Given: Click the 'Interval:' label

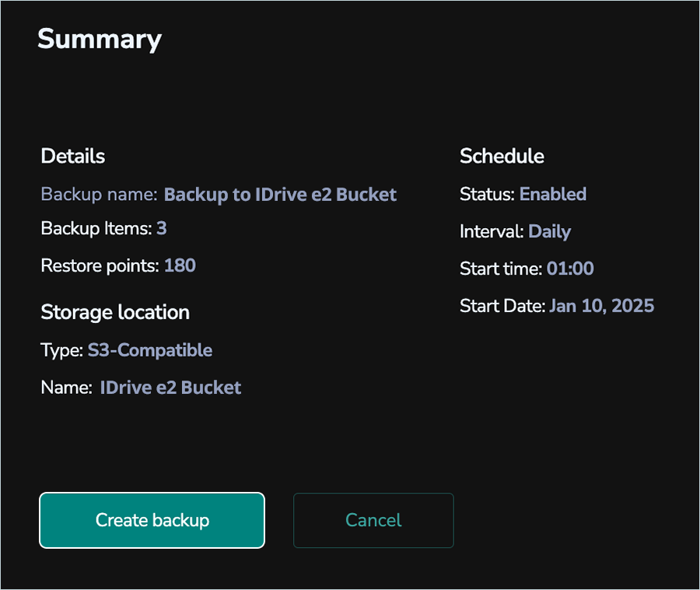Looking at the screenshot, I should [x=492, y=231].
